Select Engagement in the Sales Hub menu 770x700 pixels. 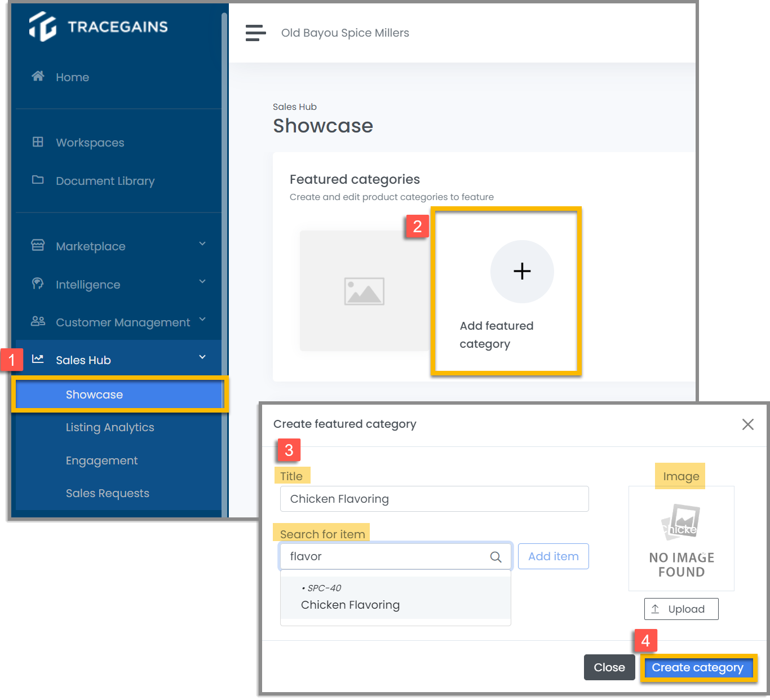(101, 460)
